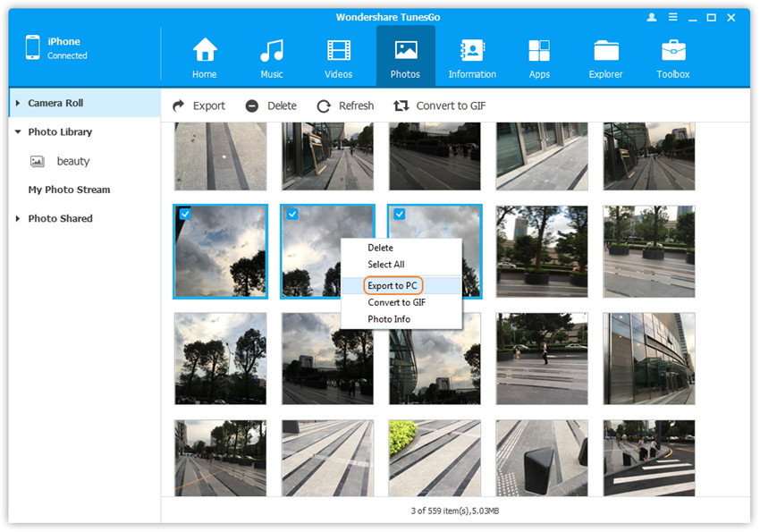
Task: Switch to the Apps section icon
Action: [x=539, y=51]
